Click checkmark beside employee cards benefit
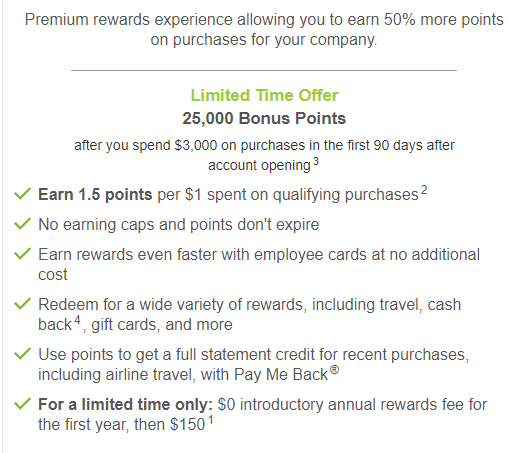 pyautogui.click(x=23, y=254)
